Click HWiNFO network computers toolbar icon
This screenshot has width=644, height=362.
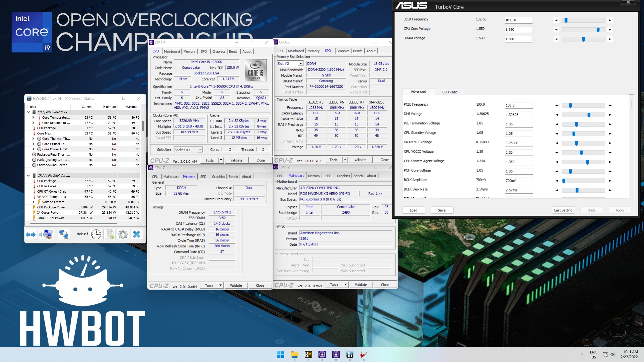click(x=63, y=234)
